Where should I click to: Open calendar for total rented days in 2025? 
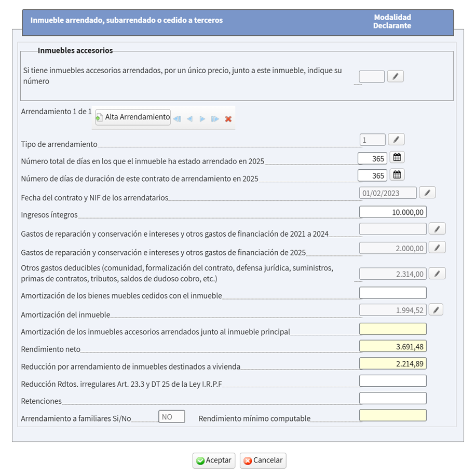coord(397,158)
